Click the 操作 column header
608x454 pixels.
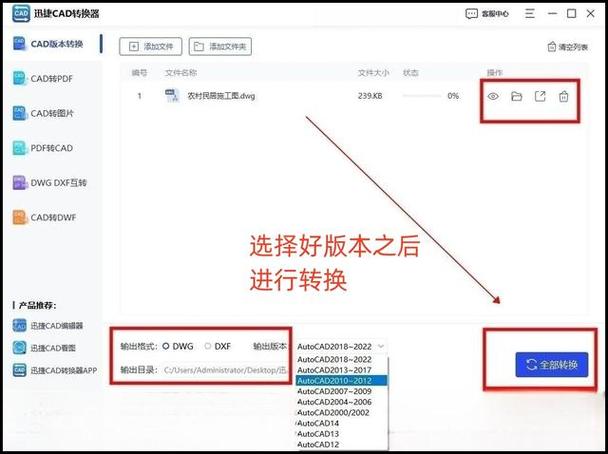coord(494,73)
